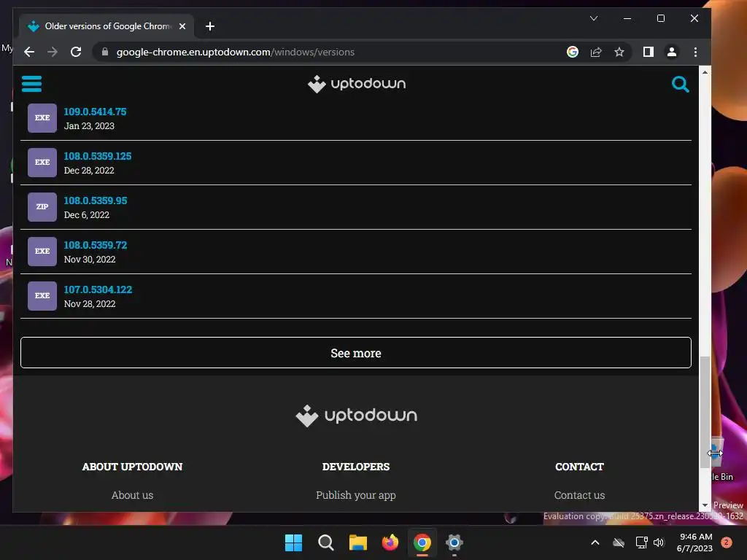Click the padlock site info icon

[x=105, y=52]
